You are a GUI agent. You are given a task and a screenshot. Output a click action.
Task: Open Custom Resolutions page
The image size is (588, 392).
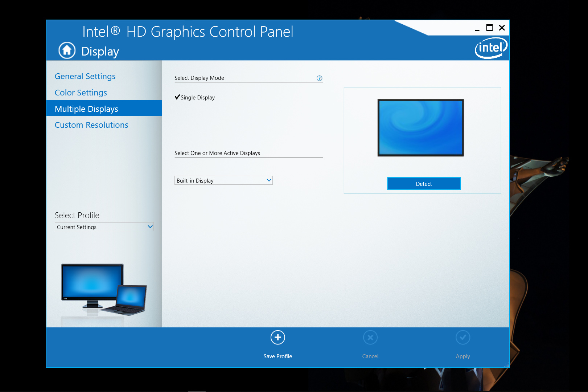(x=91, y=125)
